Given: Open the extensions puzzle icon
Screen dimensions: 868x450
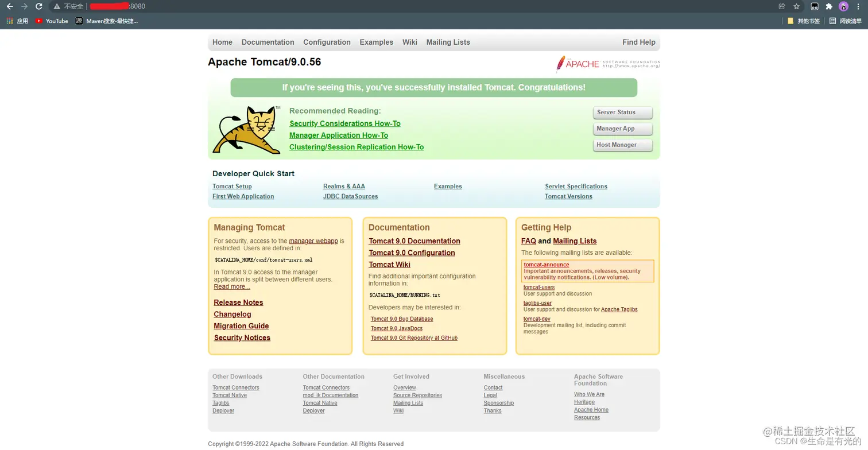Looking at the screenshot, I should (x=829, y=6).
